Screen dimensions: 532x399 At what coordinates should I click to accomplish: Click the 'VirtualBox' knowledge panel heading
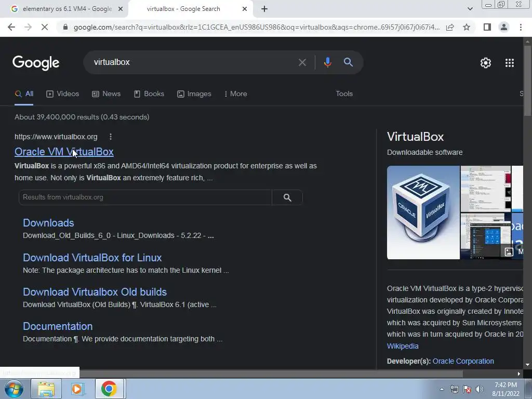click(x=415, y=137)
